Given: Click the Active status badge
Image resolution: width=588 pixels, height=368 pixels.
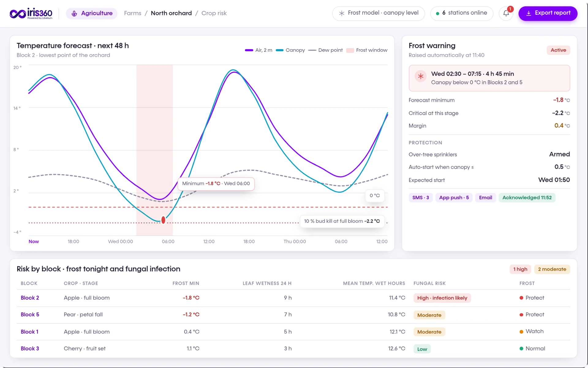Looking at the screenshot, I should 558,50.
